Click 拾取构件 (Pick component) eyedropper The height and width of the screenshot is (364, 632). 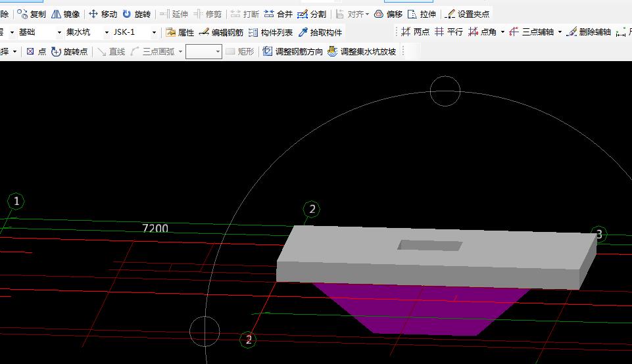[303, 32]
